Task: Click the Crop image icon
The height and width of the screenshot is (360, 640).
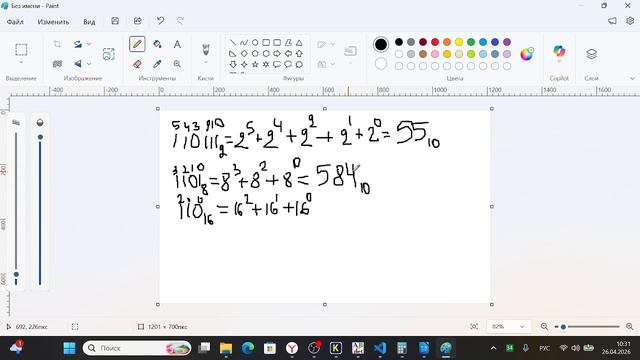Action: (57, 44)
